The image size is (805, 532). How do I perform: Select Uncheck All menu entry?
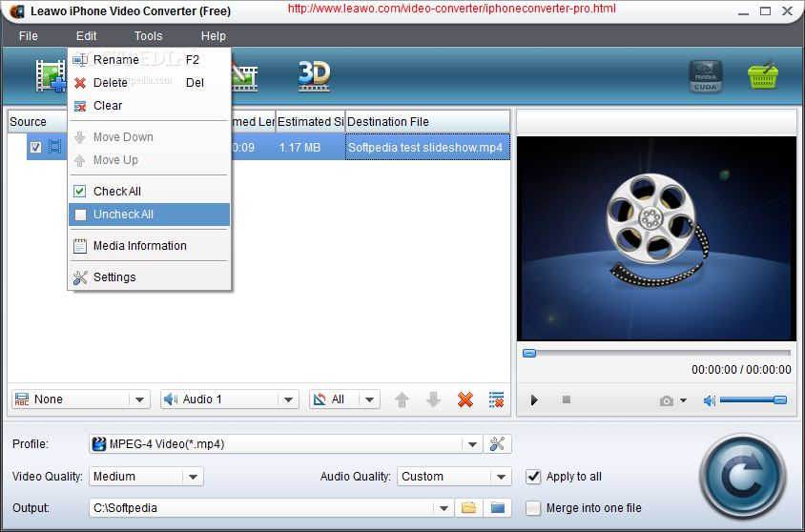click(149, 215)
